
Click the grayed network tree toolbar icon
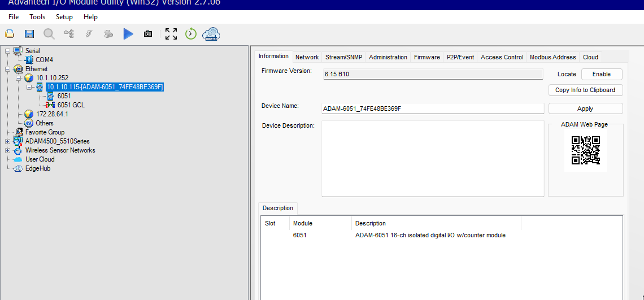coord(69,34)
